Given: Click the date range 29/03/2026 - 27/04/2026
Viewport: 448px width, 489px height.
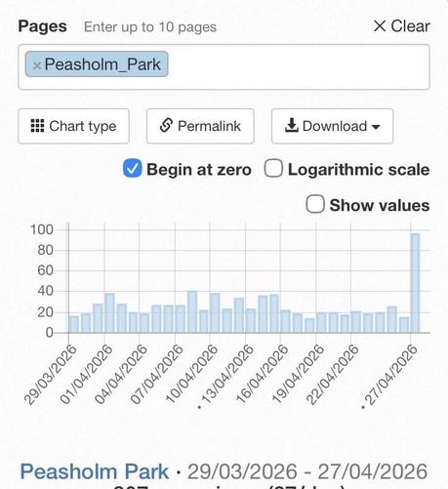Looking at the screenshot, I should [307, 471].
